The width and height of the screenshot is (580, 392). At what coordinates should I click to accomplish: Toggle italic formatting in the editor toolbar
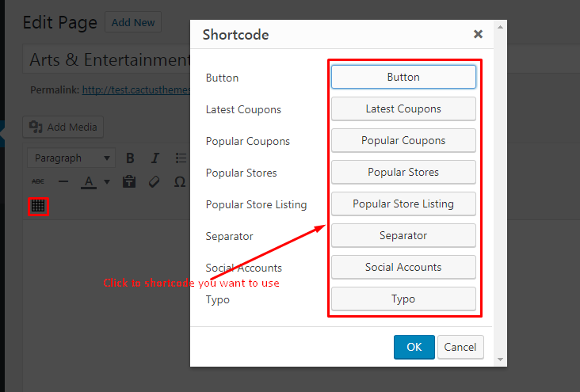click(155, 158)
